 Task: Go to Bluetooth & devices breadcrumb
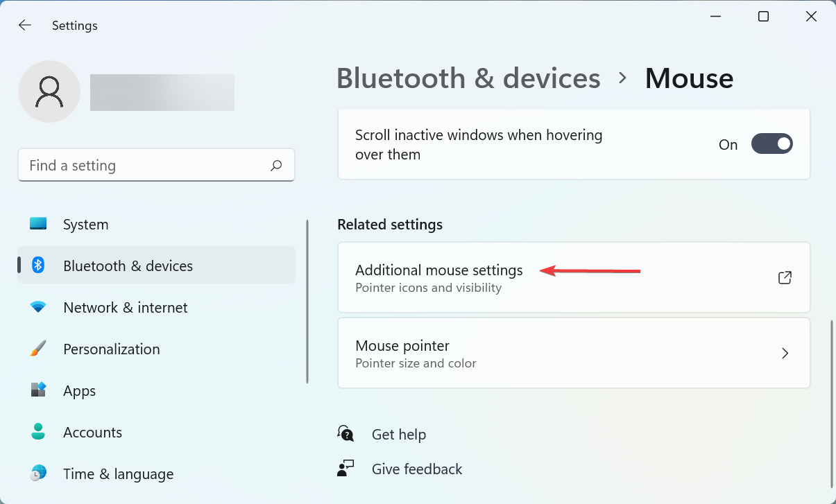click(x=468, y=78)
